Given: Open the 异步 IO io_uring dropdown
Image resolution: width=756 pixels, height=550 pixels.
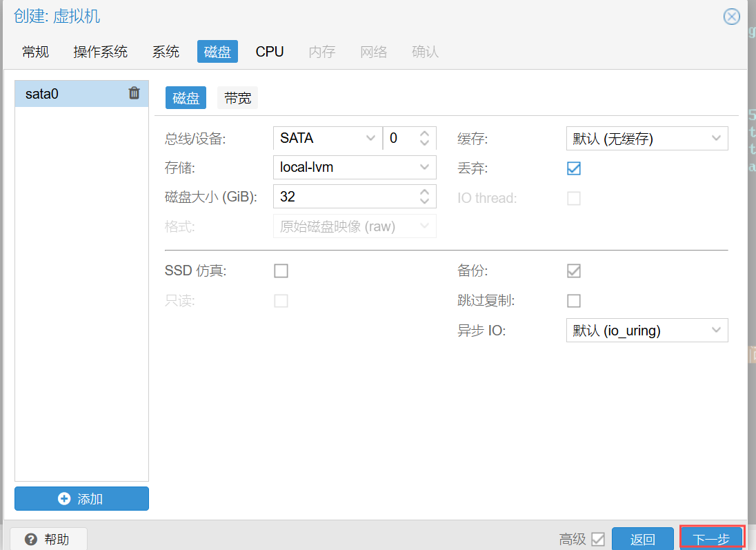Looking at the screenshot, I should click(716, 330).
